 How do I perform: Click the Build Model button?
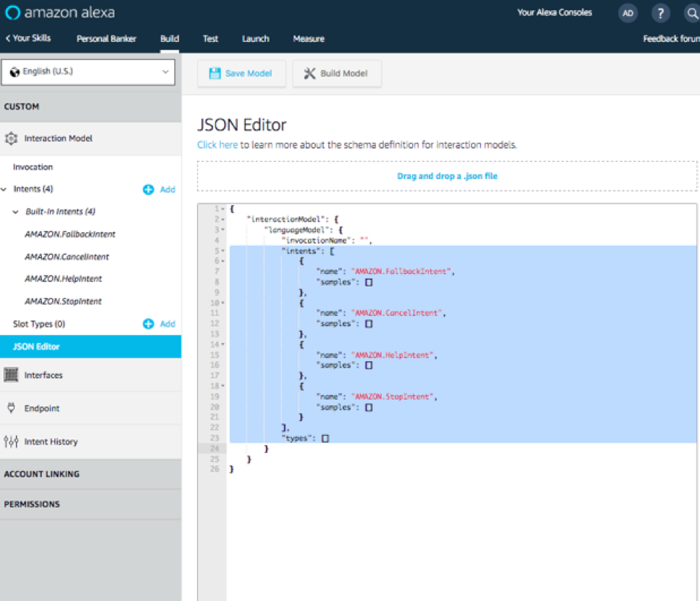click(337, 73)
